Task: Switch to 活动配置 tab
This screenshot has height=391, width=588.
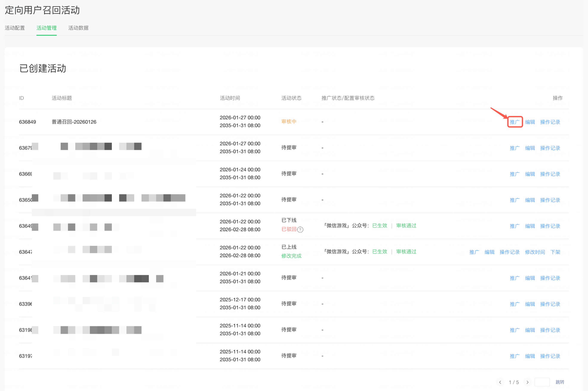Action: point(15,28)
